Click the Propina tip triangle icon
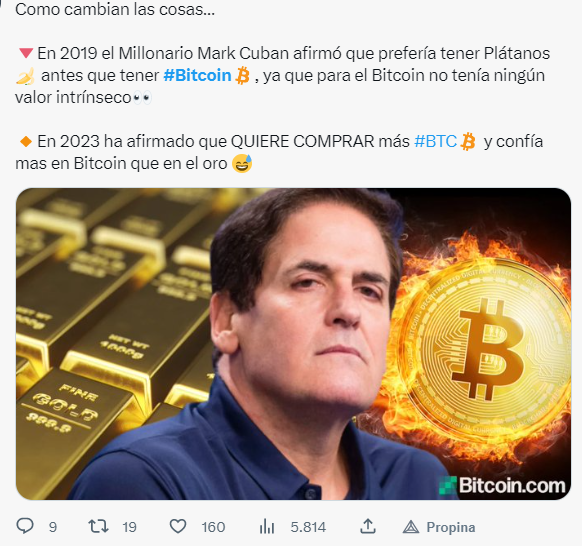Viewport: 582px width, 546px height. point(411,527)
